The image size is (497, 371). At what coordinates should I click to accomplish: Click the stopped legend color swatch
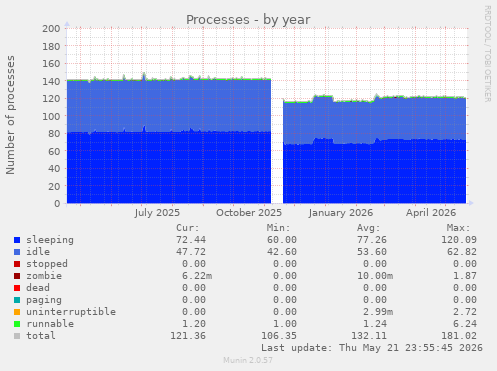point(17,264)
